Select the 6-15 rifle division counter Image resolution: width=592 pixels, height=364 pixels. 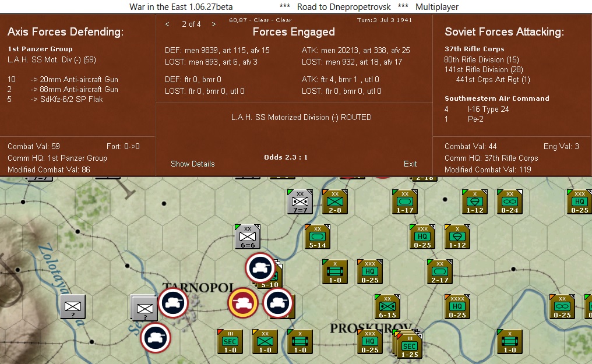[x=387, y=307]
